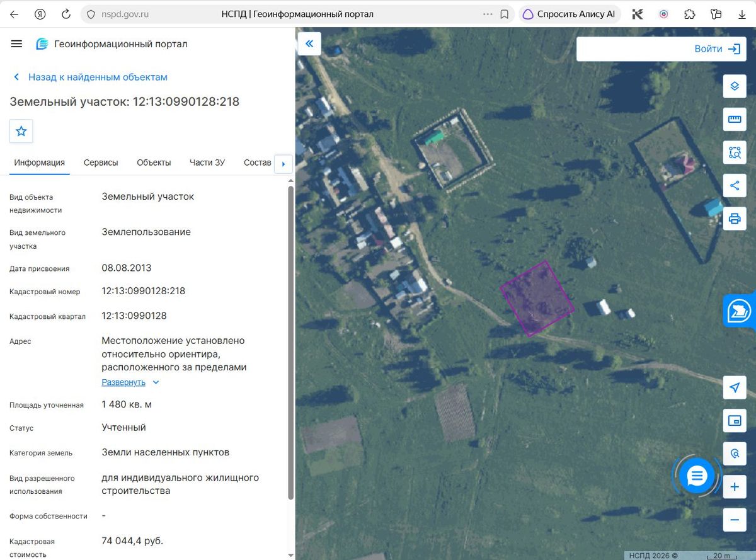Open the round chat assistant button
The width and height of the screenshot is (756, 560).
tap(697, 476)
